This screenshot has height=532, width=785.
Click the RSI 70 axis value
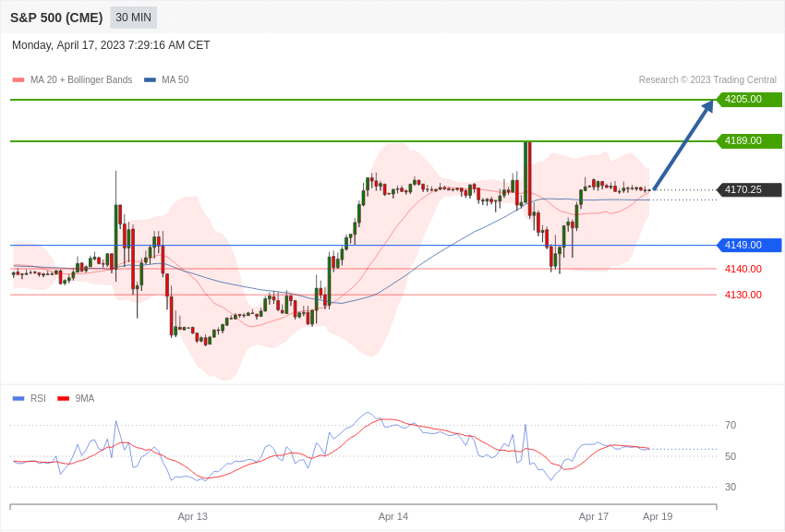pyautogui.click(x=731, y=426)
